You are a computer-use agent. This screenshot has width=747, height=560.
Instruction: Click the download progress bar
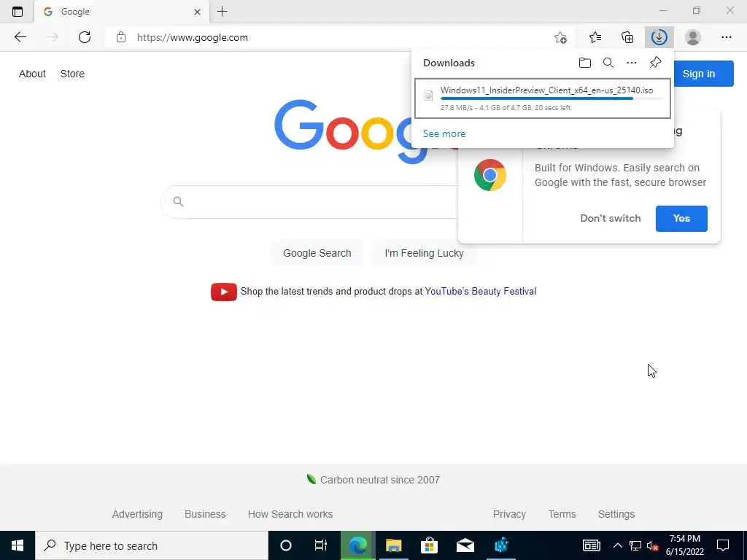(x=551, y=98)
